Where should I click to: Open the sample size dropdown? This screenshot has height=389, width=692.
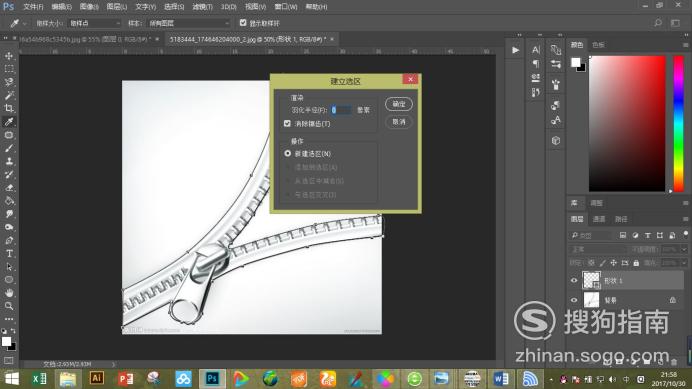[x=95, y=23]
